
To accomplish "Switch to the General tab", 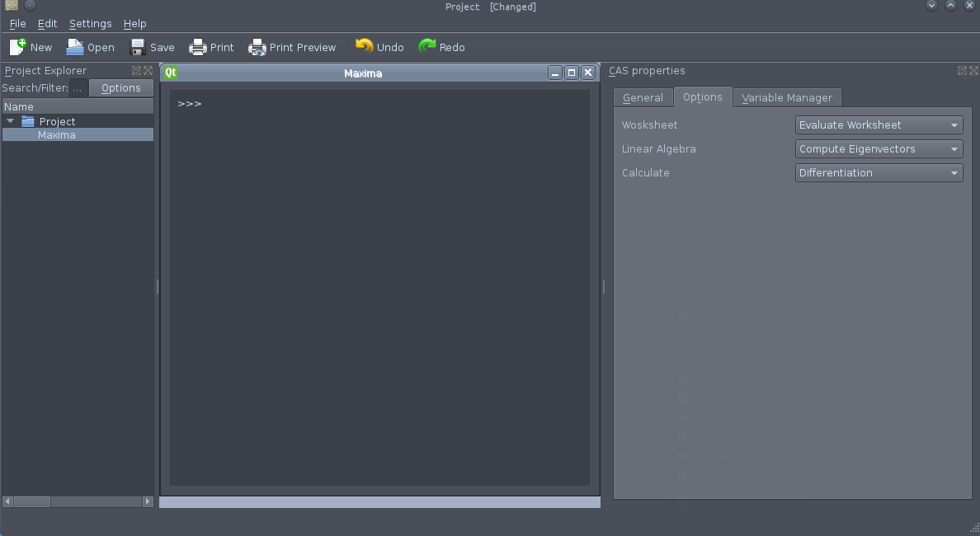I will coord(643,97).
